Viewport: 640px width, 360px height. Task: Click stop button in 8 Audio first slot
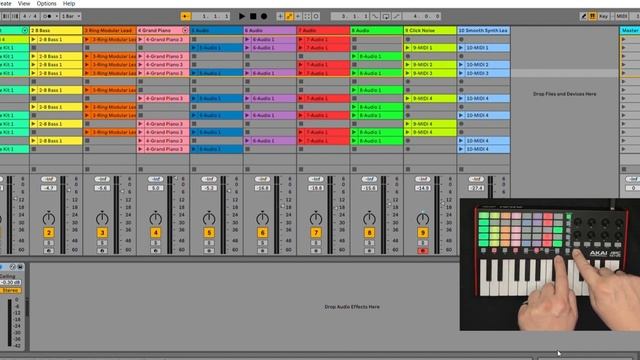click(x=354, y=40)
